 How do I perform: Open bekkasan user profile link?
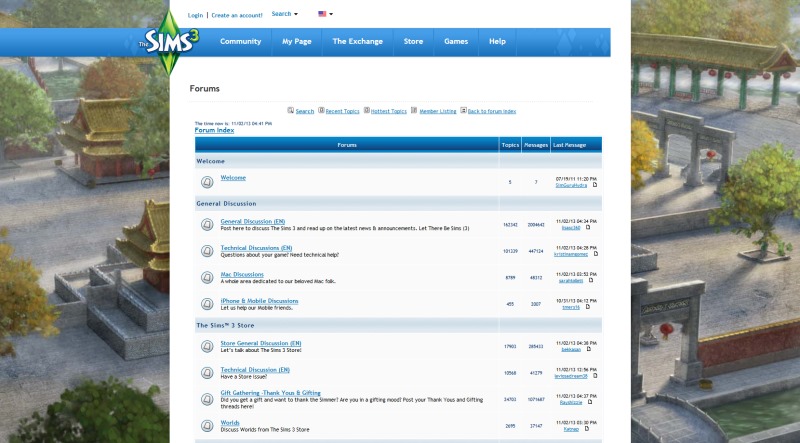pos(571,350)
